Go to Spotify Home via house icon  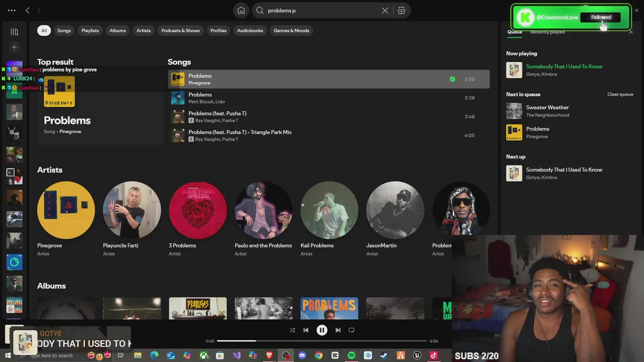click(241, 11)
